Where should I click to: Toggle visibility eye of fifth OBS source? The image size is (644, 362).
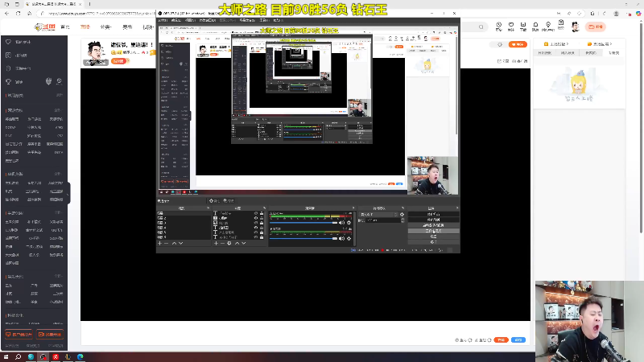click(x=256, y=232)
